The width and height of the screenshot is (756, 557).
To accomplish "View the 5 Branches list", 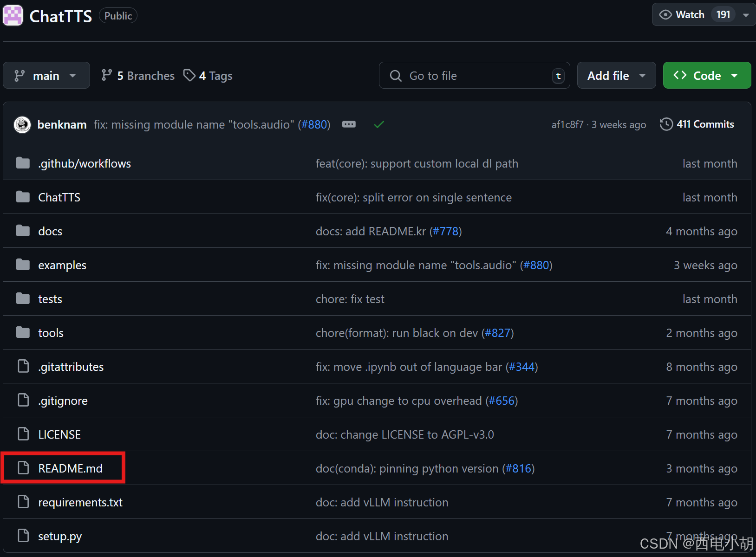I will 138,76.
